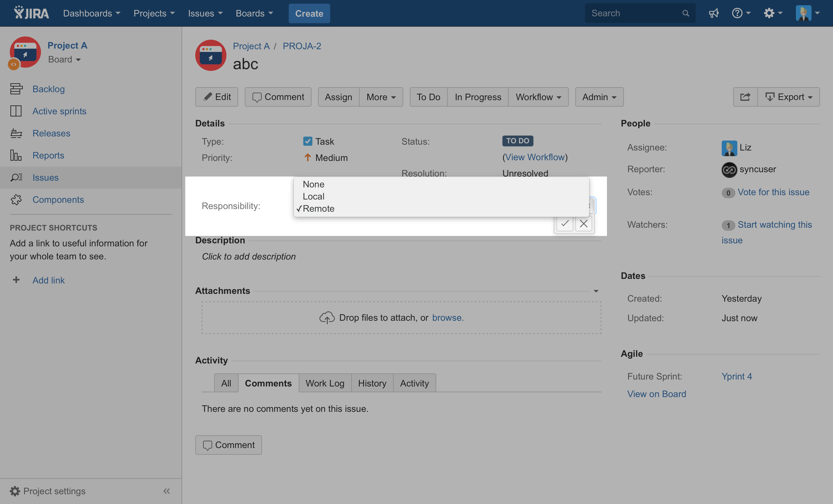Viewport: 833px width, 504px height.
Task: Select Local in Responsibility dropdown
Action: [x=313, y=196]
